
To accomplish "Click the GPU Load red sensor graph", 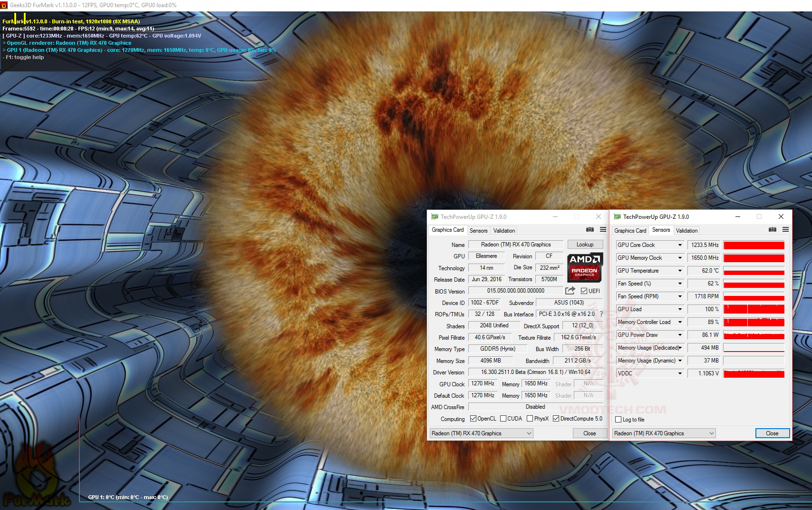I will click(754, 309).
